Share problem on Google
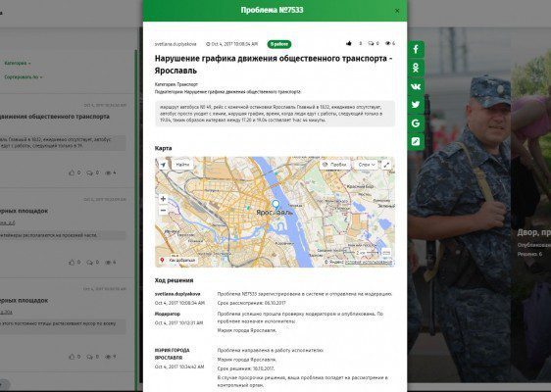Image resolution: width=551 pixels, height=392 pixels. pyautogui.click(x=416, y=123)
